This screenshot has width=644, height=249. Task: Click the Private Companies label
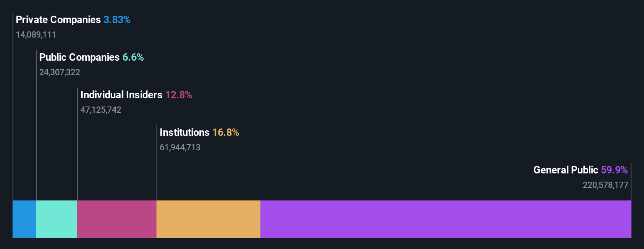(x=58, y=20)
